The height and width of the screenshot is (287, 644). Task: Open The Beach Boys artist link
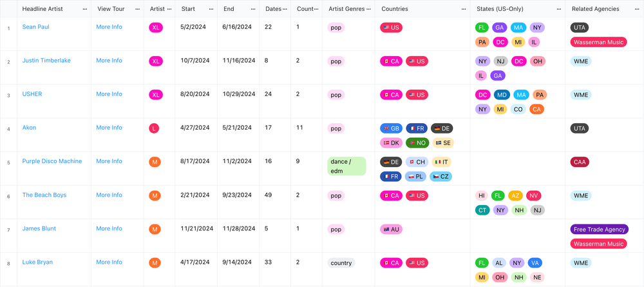(44, 195)
